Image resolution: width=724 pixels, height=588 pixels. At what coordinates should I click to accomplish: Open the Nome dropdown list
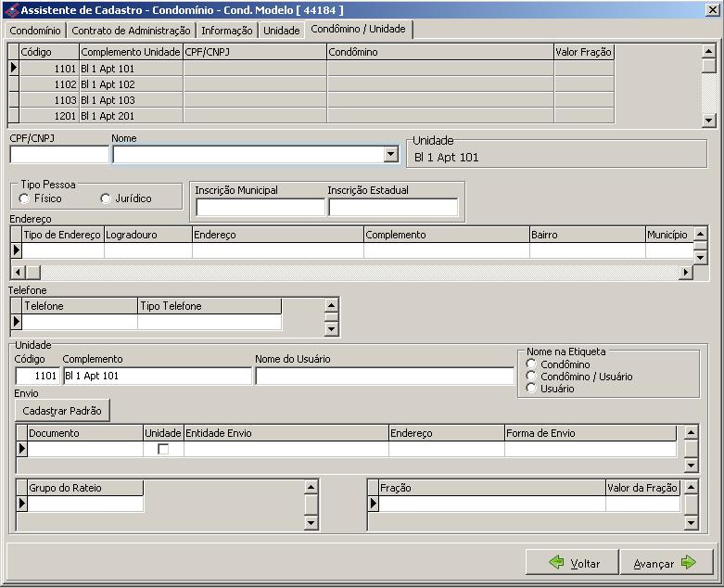click(x=390, y=155)
